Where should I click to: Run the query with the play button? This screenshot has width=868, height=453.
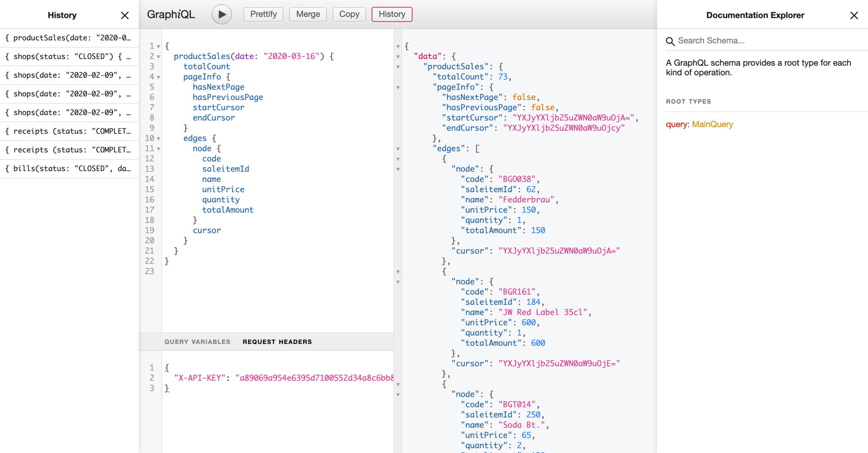[x=222, y=14]
